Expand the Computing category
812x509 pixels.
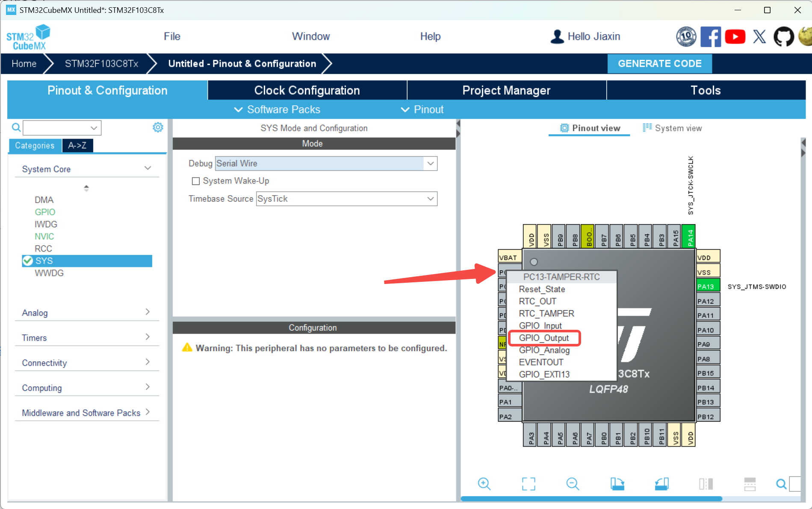point(87,388)
